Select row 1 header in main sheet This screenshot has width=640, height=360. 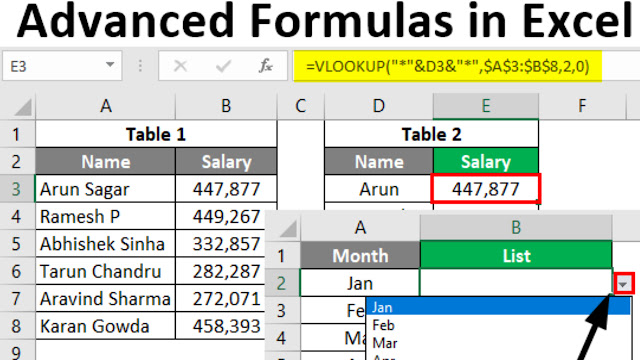16,134
